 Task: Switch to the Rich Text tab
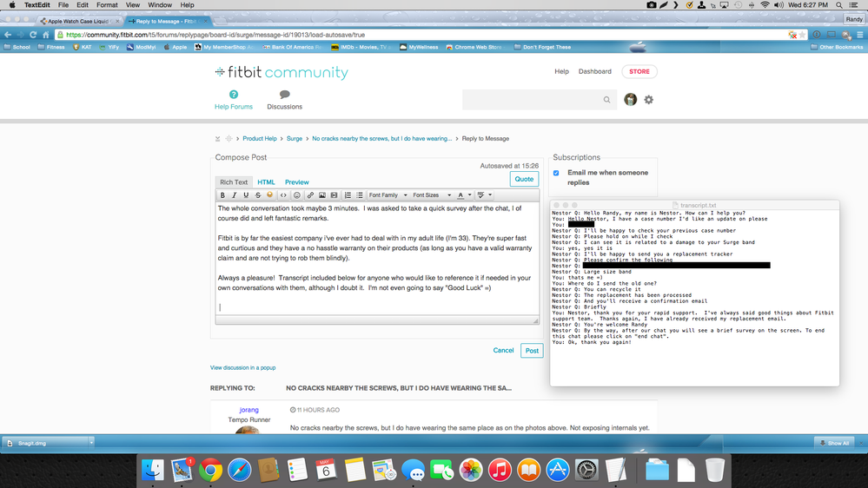coord(234,182)
